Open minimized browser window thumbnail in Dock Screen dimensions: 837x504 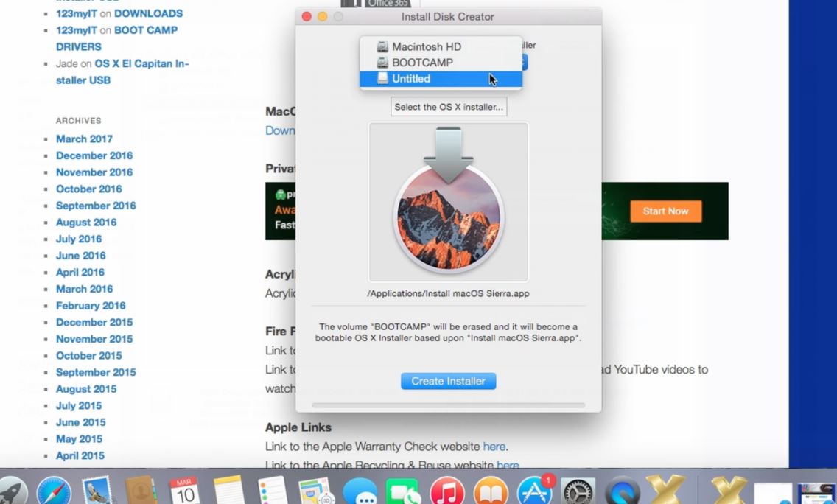point(816,494)
